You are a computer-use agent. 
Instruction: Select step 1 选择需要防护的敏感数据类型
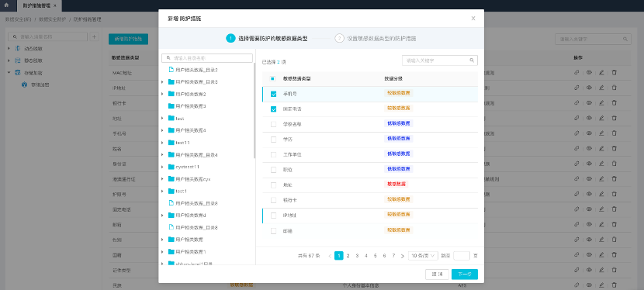[x=267, y=39]
